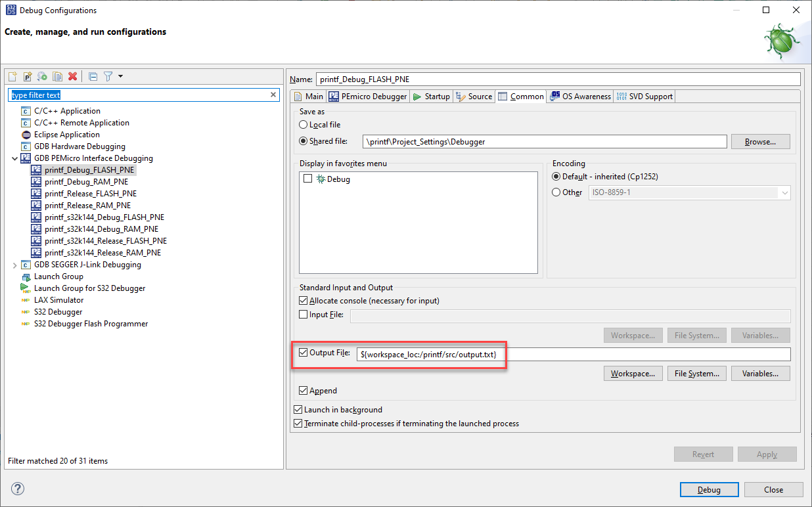This screenshot has height=507, width=812.
Task: Export launch configurations via toolbar icon
Action: tap(42, 76)
